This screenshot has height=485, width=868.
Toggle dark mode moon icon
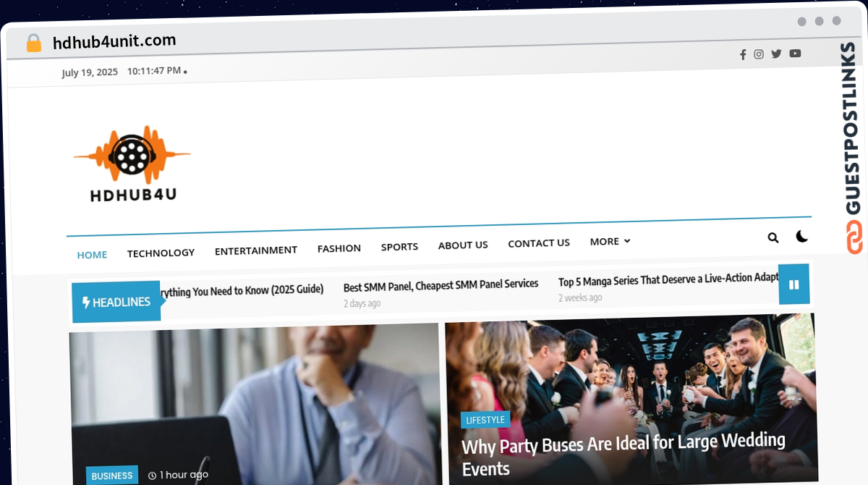pos(801,236)
